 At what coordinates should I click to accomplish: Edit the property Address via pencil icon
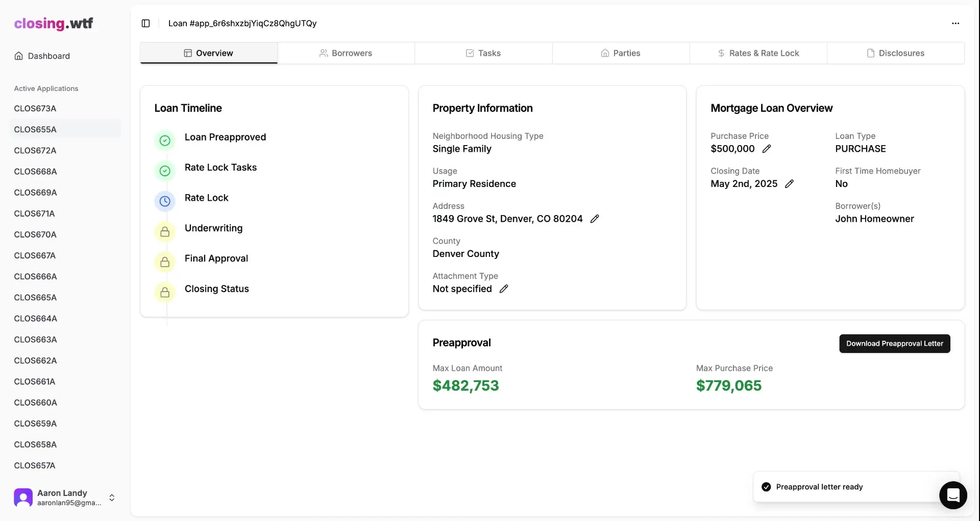point(595,219)
